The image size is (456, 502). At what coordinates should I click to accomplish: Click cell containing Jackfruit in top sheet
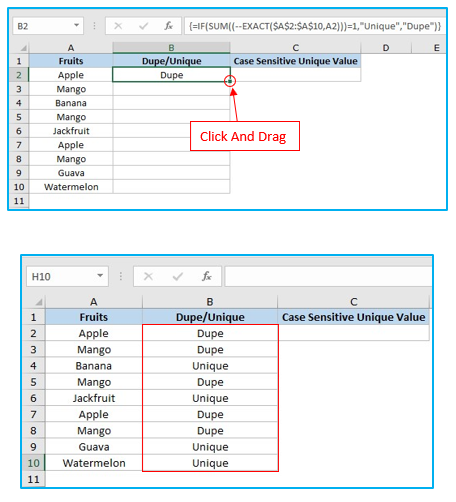71,131
